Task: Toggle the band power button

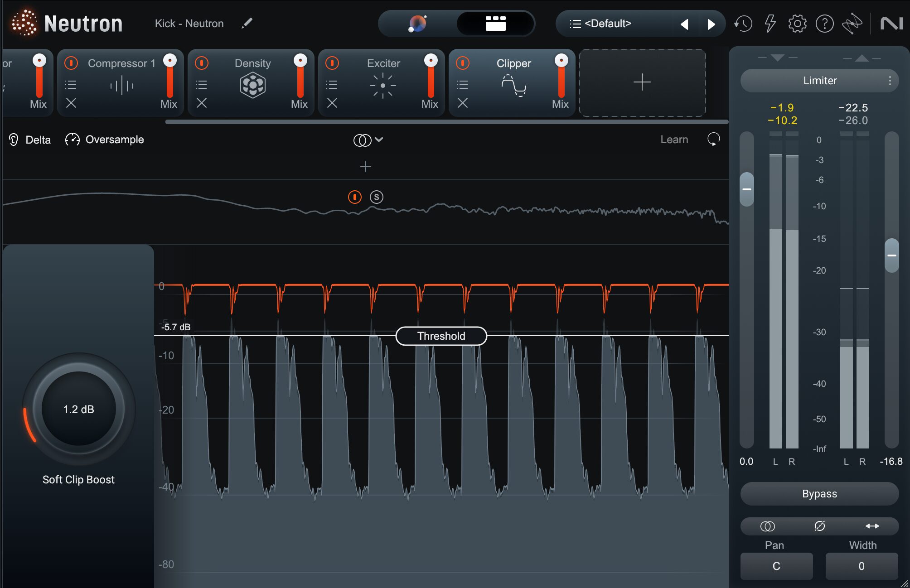Action: pyautogui.click(x=354, y=197)
